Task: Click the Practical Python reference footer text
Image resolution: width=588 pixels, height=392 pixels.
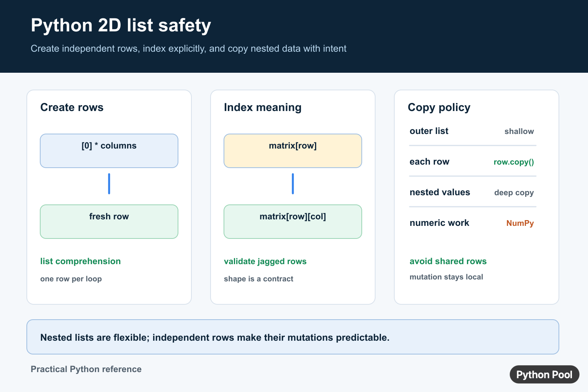Action: click(86, 369)
